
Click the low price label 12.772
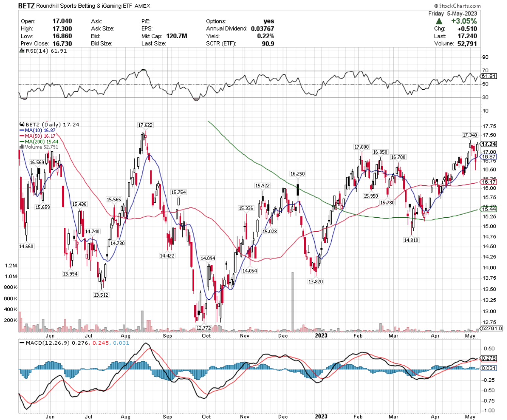point(204,328)
